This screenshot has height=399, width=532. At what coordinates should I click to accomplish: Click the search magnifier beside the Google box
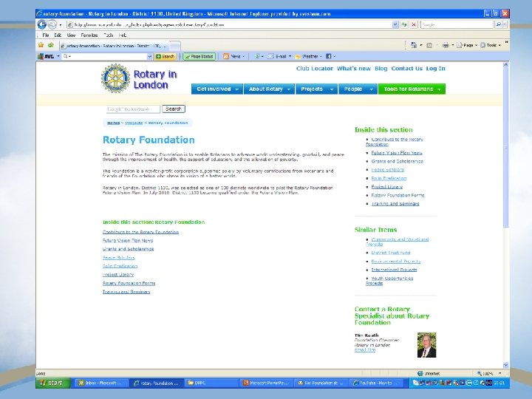point(498,24)
